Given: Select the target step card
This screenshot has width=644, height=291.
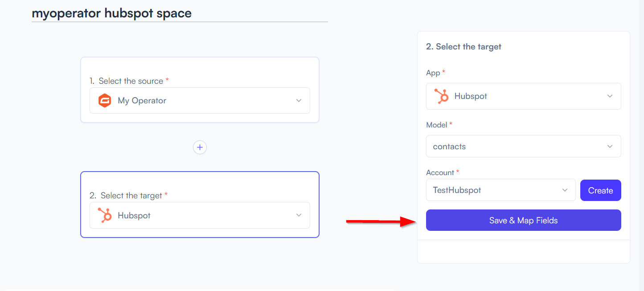Looking at the screenshot, I should 200,205.
